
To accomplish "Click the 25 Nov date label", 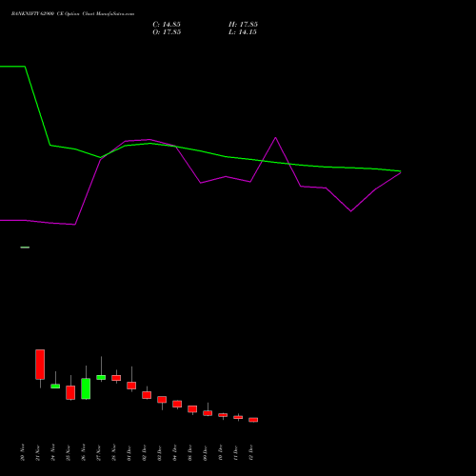I will coord(69,452).
